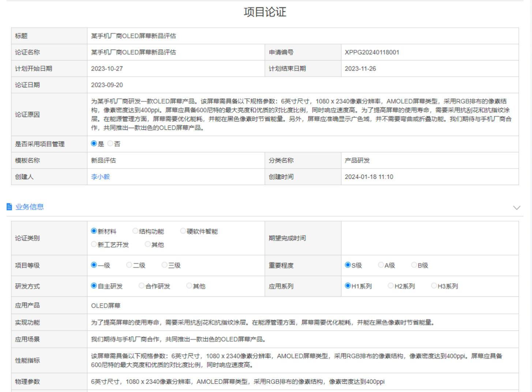Open the 业务信息 section header
532x392 pixels.
30,207
